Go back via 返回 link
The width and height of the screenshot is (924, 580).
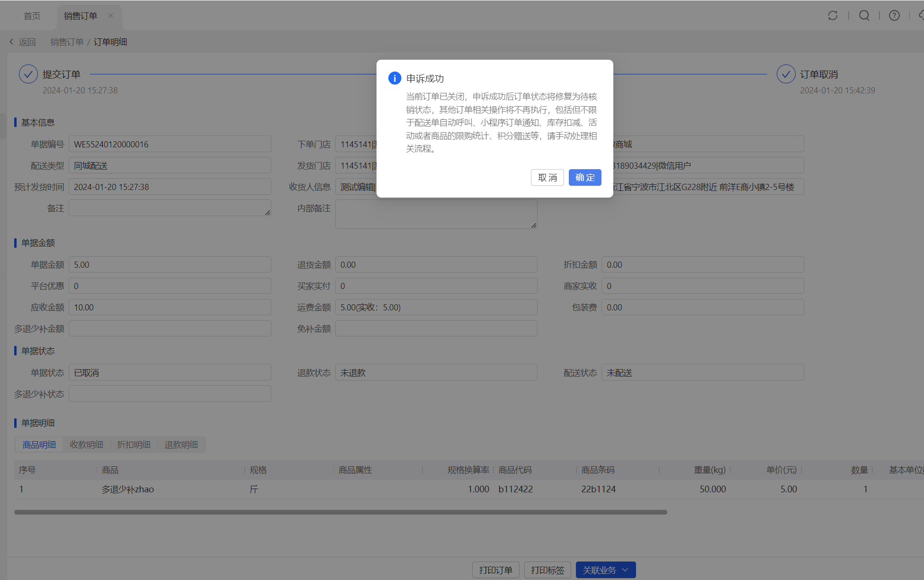[x=27, y=42]
